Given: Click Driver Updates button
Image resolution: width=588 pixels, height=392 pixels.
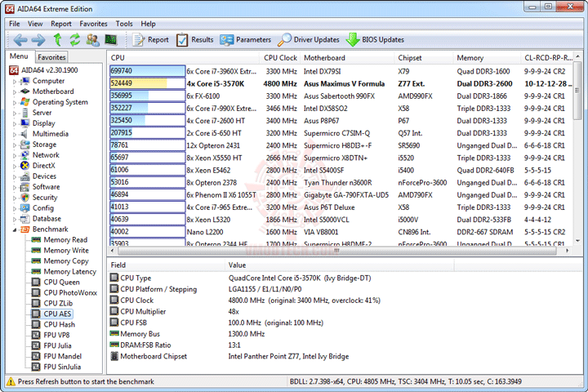Looking at the screenshot, I should [x=309, y=40].
